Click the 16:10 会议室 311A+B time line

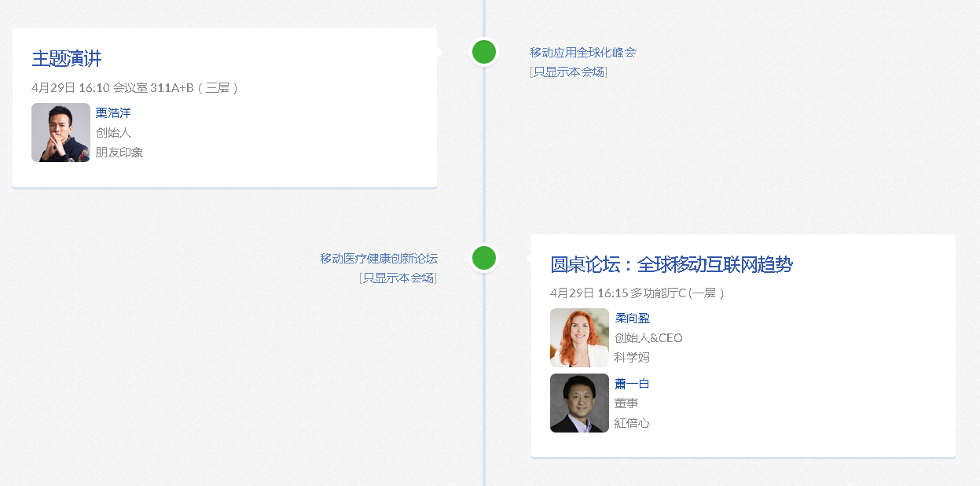click(134, 87)
